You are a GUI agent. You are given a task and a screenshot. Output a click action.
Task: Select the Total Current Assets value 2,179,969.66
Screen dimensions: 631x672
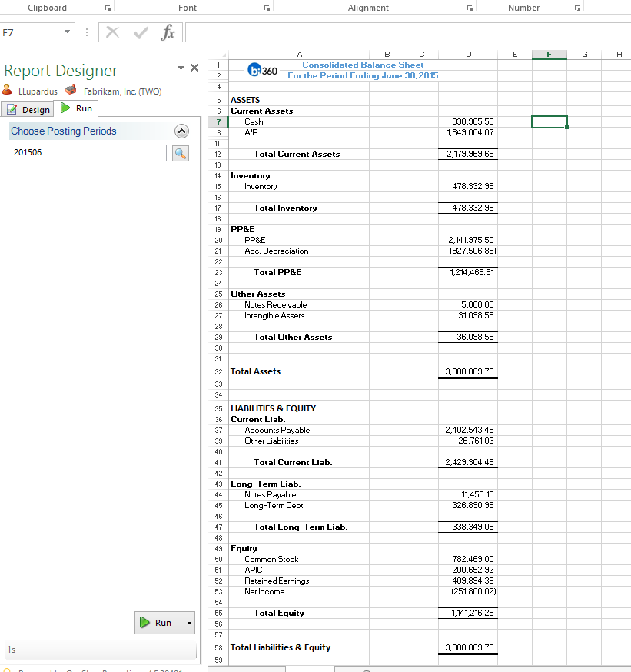tap(468, 154)
